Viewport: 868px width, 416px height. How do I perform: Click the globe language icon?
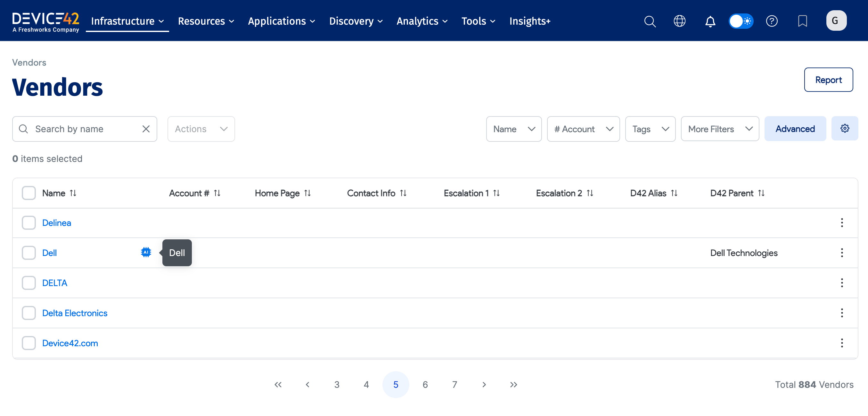pyautogui.click(x=680, y=21)
